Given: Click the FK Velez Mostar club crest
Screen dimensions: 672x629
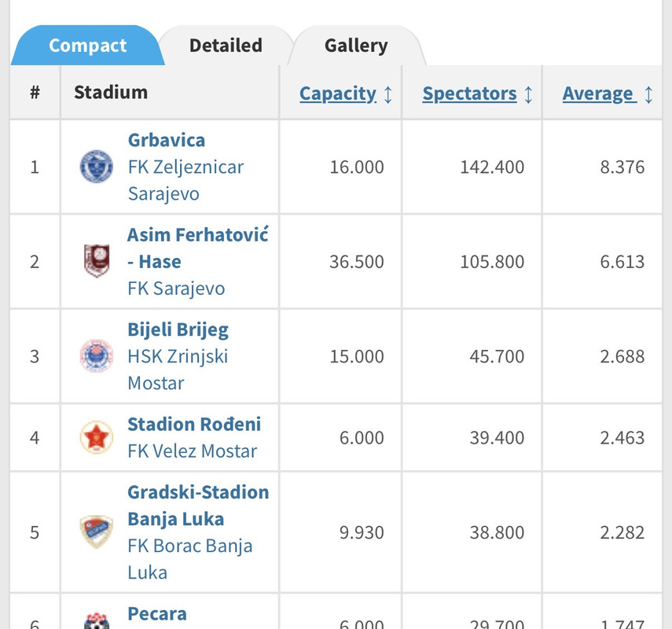Looking at the screenshot, I should pos(97,437).
